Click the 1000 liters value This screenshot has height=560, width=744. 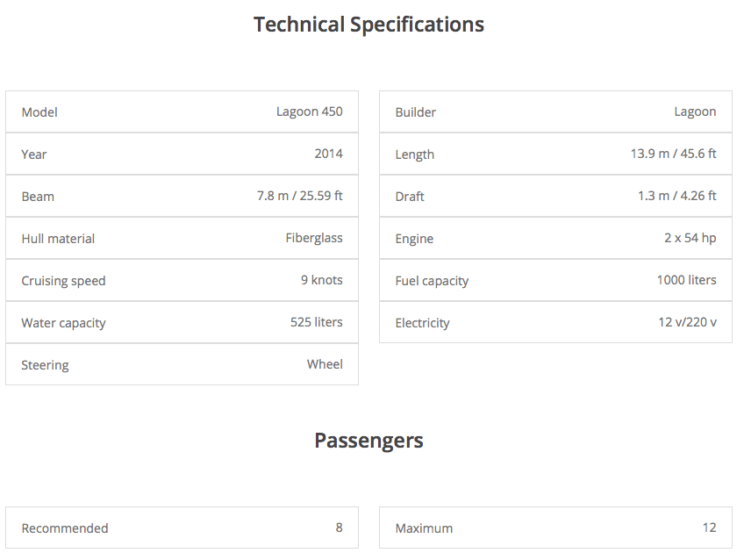(686, 280)
